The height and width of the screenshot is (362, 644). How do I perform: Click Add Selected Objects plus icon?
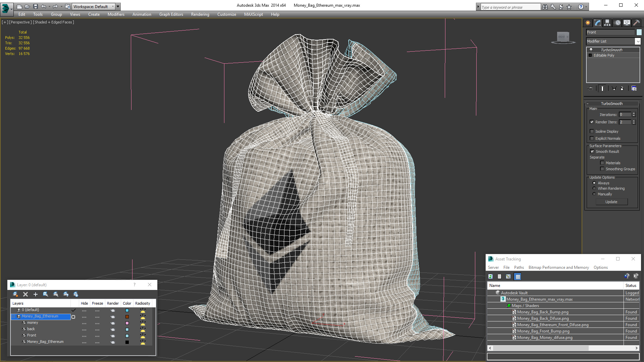pyautogui.click(x=36, y=294)
